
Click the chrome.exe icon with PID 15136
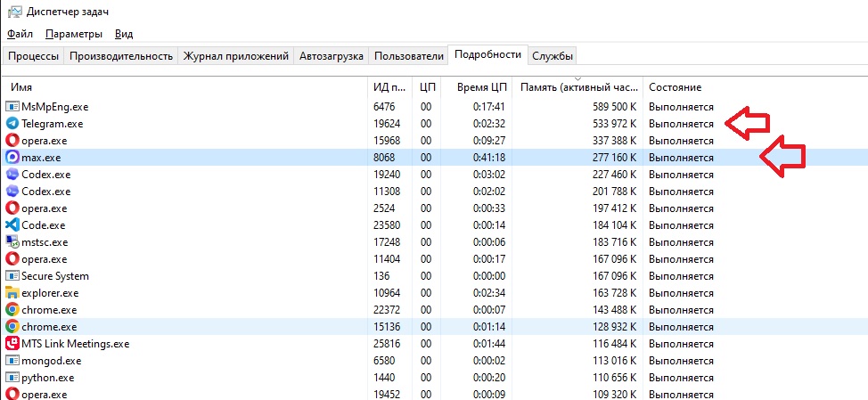coord(12,327)
